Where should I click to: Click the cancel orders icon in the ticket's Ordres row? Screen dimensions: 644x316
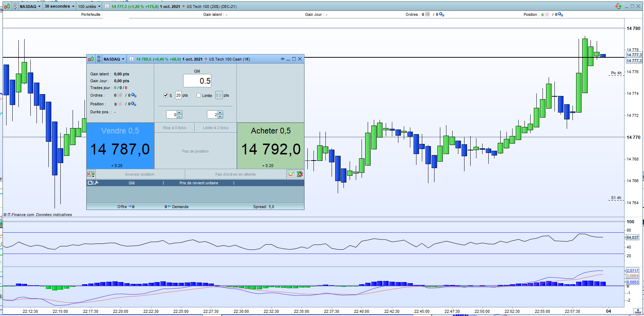click(120, 95)
